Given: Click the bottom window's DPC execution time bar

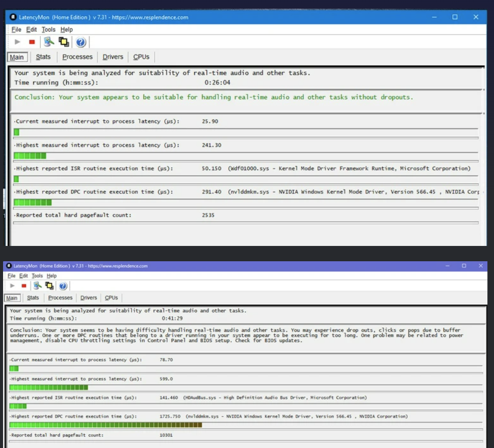Looking at the screenshot, I should (x=246, y=425).
